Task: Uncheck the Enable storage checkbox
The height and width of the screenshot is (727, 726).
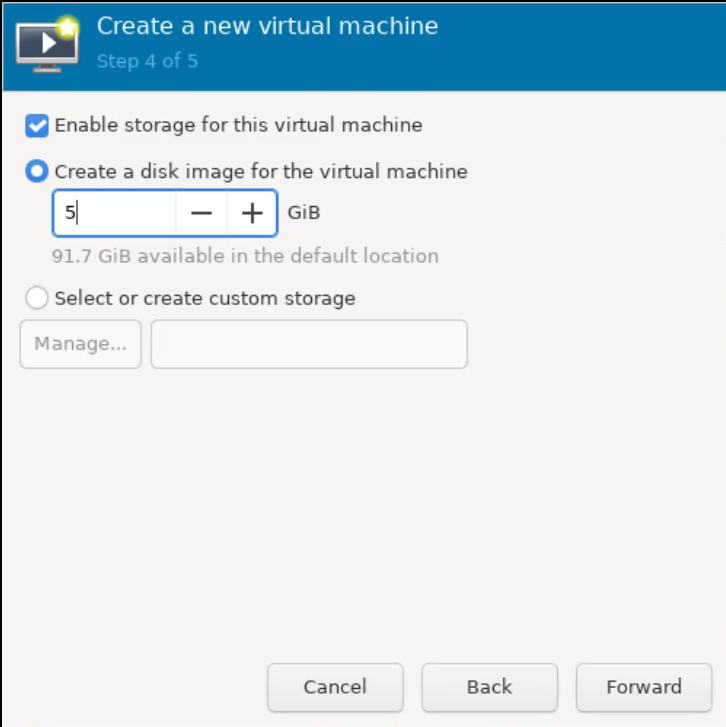Action: click(37, 125)
